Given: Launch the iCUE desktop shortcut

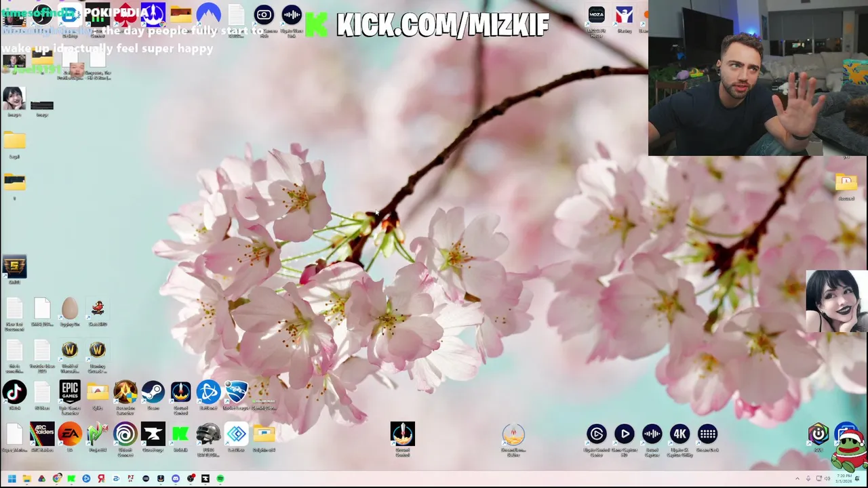Looking at the screenshot, I should coord(818,434).
